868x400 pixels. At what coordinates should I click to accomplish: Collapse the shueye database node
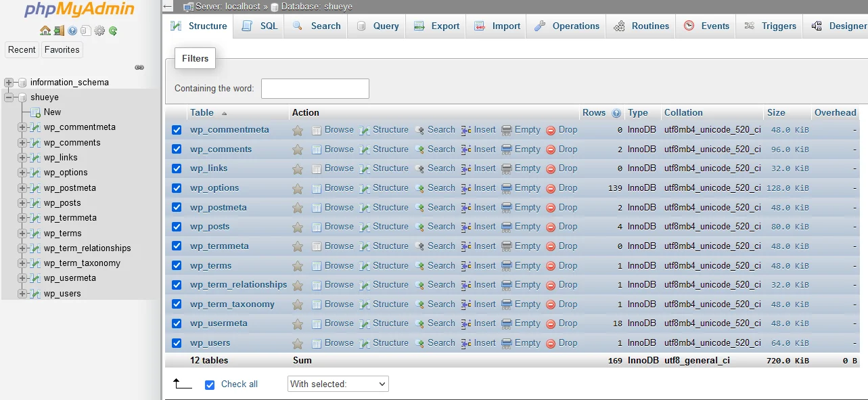tap(9, 97)
